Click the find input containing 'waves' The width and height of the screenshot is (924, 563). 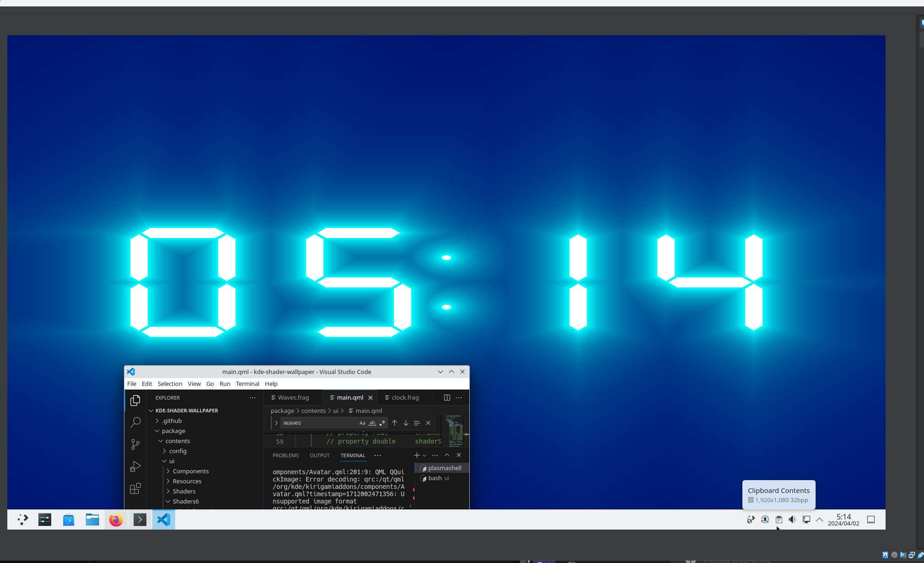click(319, 423)
